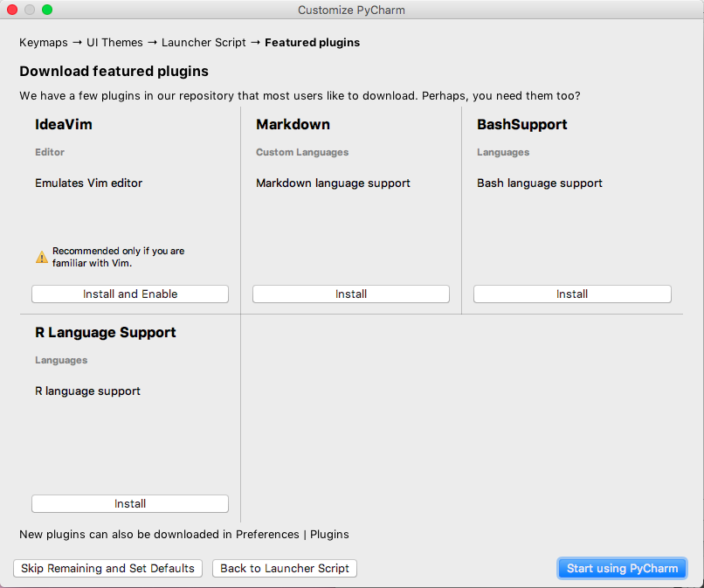
Task: Install the BashSupport plugin
Action: click(x=572, y=294)
